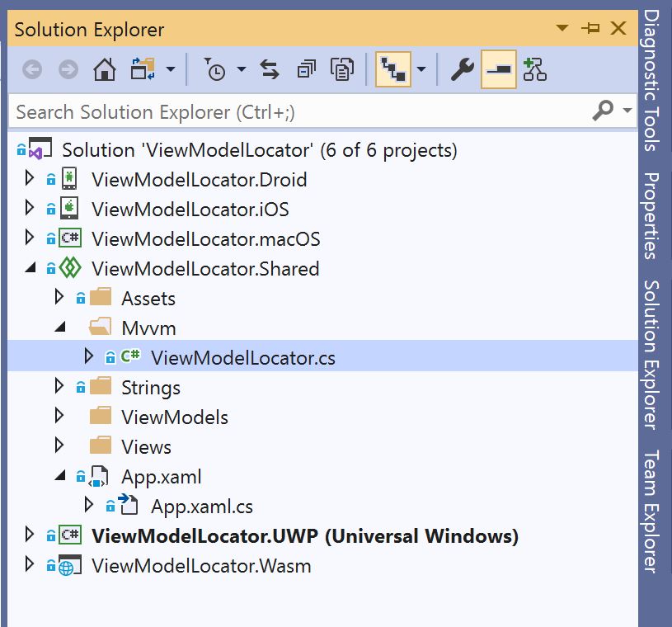Click View Class Diagram icon
Viewport: 672px width, 627px height.
[x=534, y=69]
